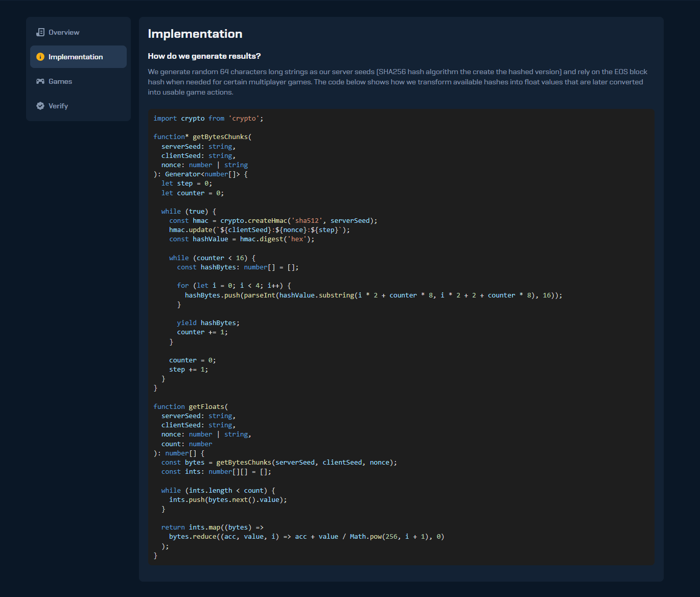700x597 pixels.
Task: Click the crypto.createHmac 'sha512' line
Action: [x=273, y=221]
